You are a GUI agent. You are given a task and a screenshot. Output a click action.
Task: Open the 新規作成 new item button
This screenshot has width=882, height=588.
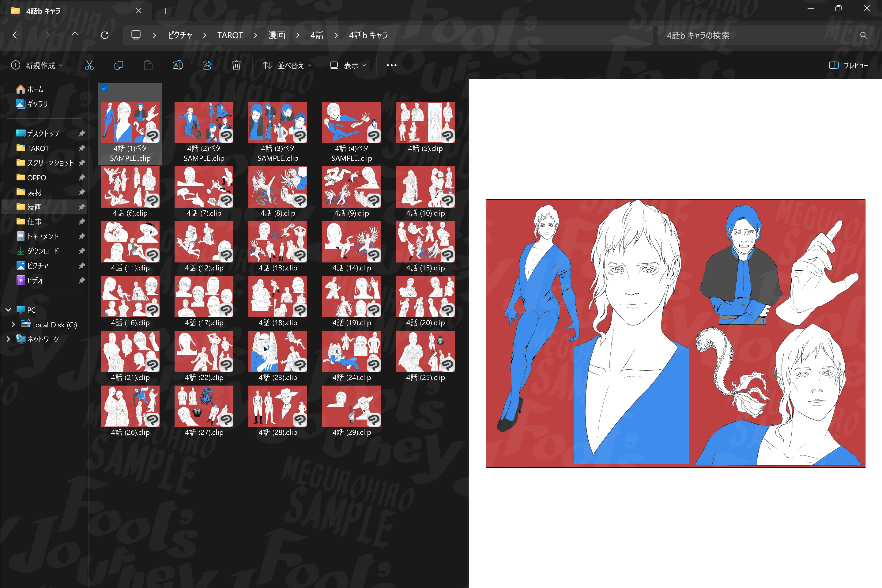click(37, 66)
